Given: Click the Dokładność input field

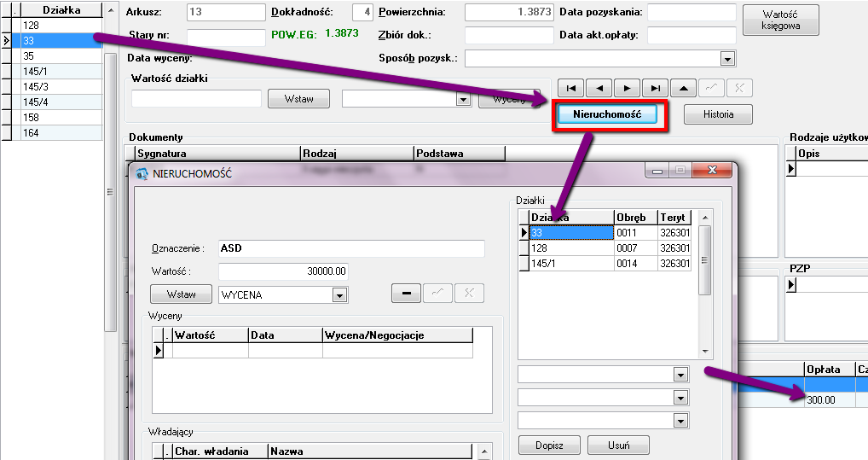Looking at the screenshot, I should pyautogui.click(x=362, y=12).
